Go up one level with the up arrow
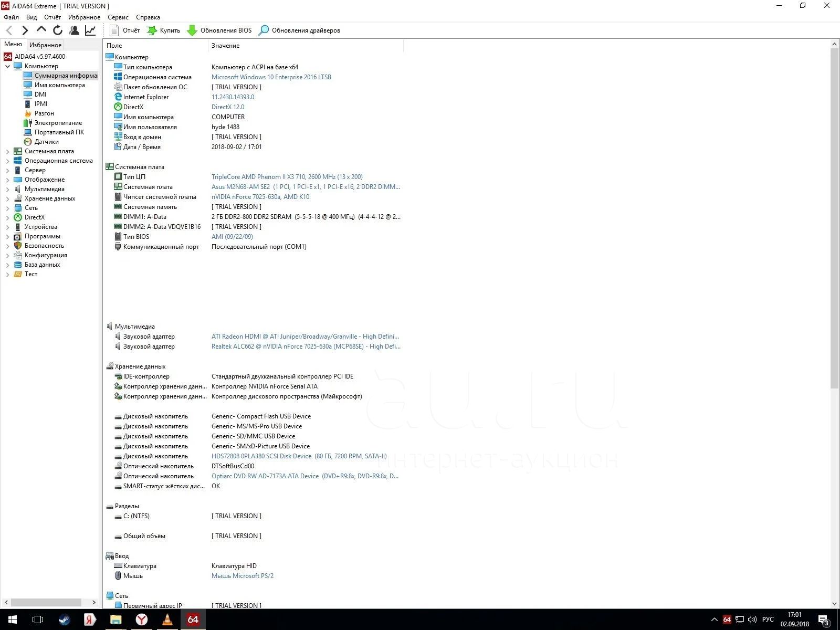Screen dimensions: 840x630 41,30
